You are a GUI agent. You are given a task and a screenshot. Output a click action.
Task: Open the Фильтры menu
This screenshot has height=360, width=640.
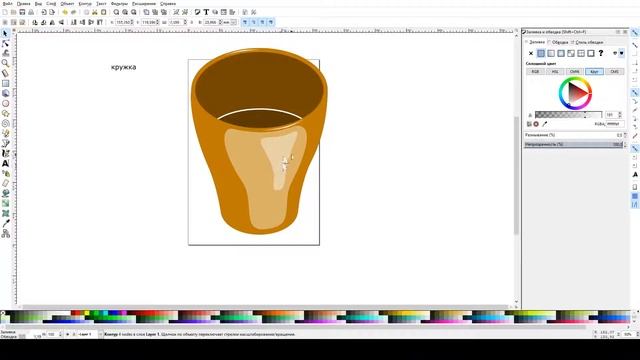tap(119, 3)
